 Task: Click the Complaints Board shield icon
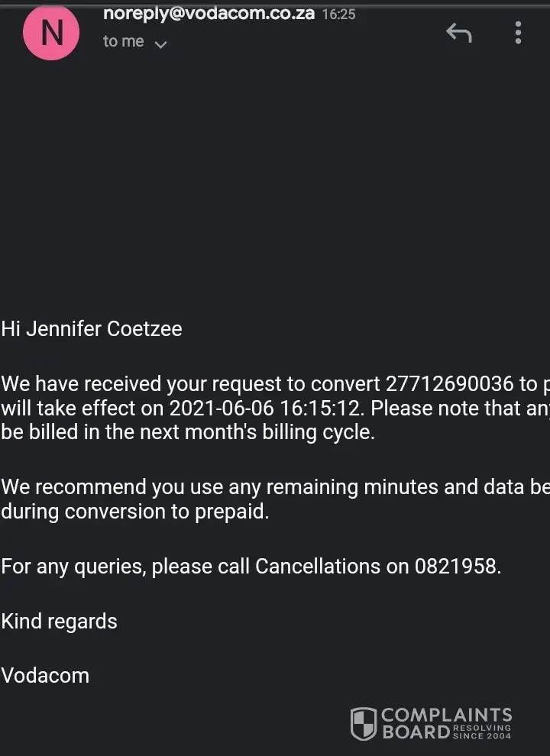click(364, 723)
